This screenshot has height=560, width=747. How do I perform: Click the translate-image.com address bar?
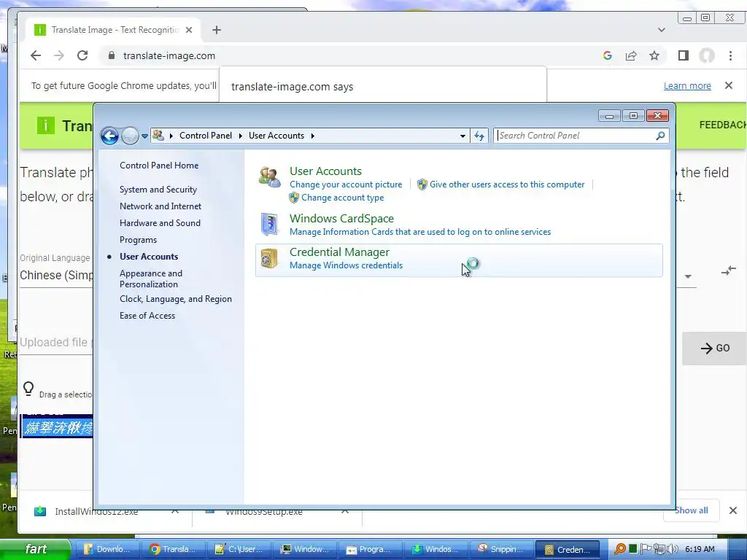169,55
